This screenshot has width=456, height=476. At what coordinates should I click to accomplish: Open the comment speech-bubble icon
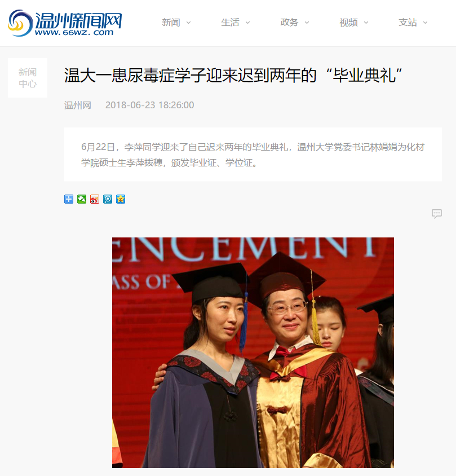(437, 214)
